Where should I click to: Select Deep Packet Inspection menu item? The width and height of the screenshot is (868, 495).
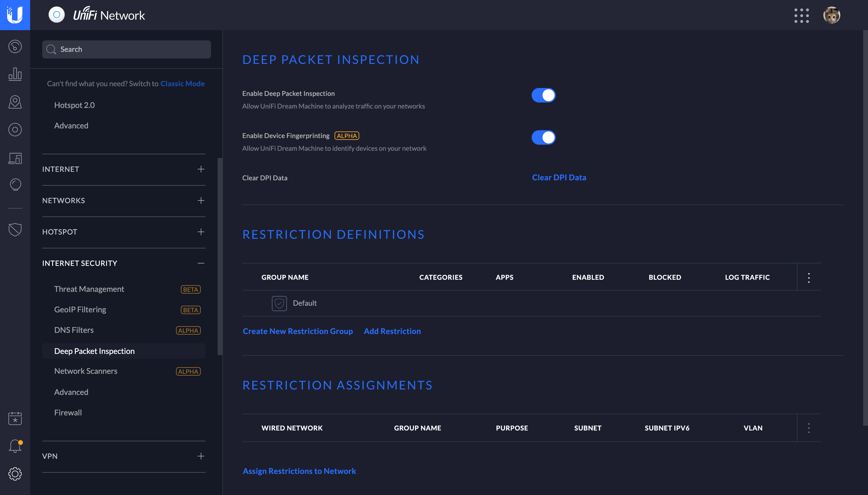[x=124, y=351]
